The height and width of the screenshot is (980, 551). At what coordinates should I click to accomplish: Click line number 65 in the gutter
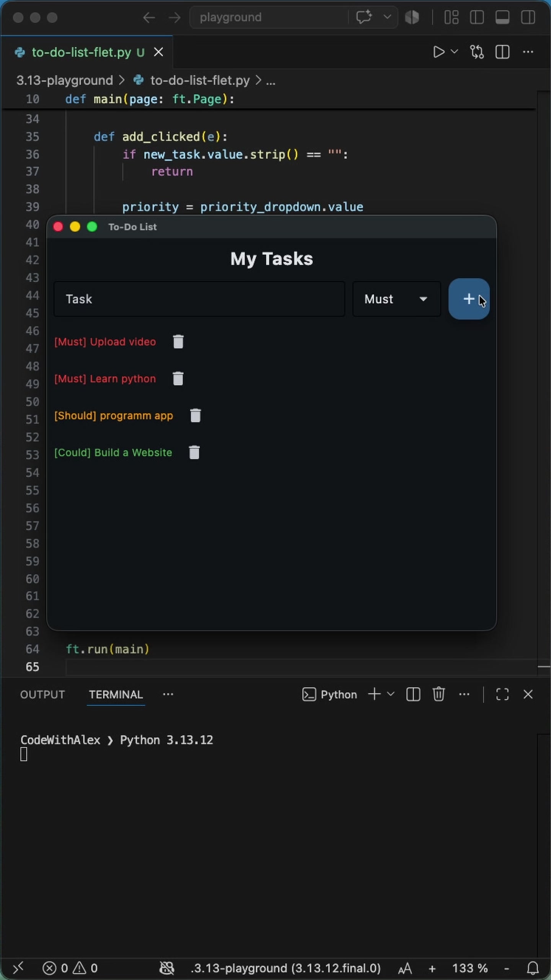pyautogui.click(x=33, y=666)
